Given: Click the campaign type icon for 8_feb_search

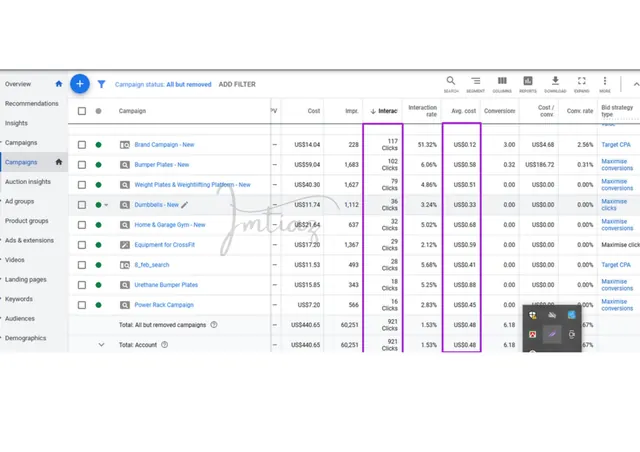Looking at the screenshot, I should [124, 265].
